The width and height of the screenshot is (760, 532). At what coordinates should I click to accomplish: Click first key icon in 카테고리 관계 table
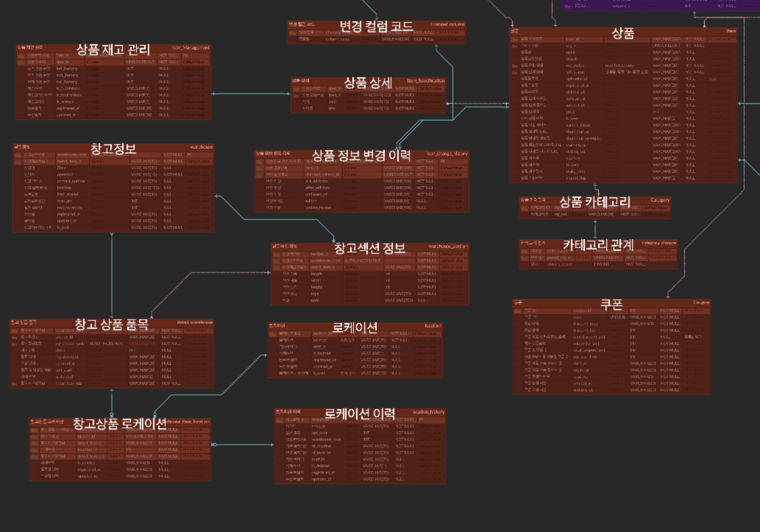click(x=524, y=252)
